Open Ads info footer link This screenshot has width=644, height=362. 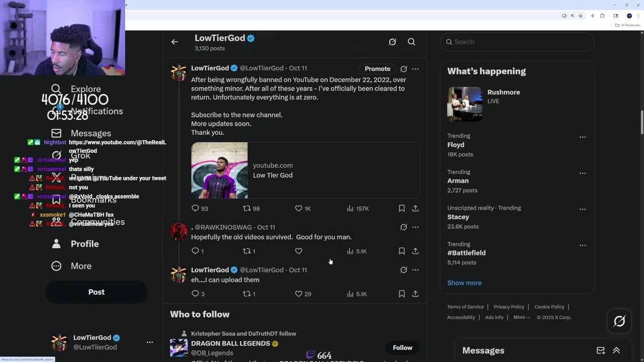494,317
